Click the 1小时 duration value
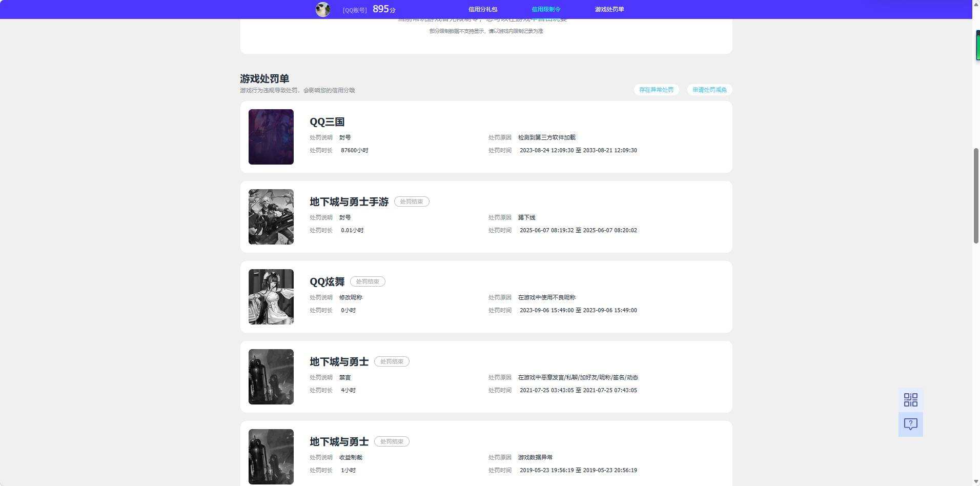980x486 pixels. [348, 470]
